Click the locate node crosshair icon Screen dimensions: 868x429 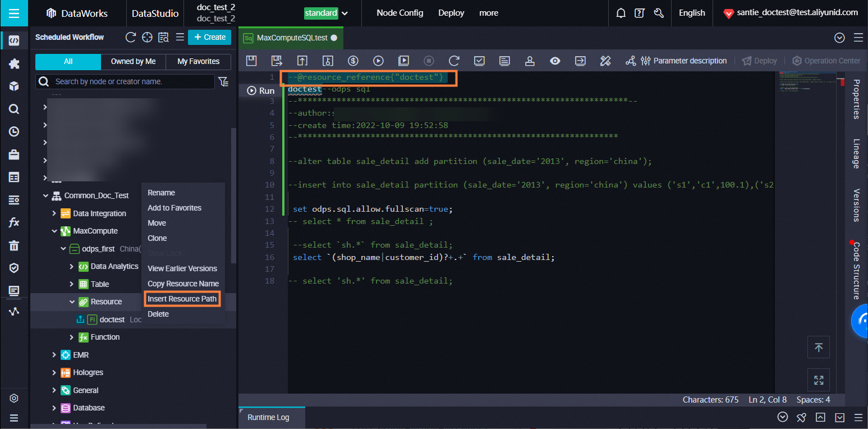coord(147,37)
